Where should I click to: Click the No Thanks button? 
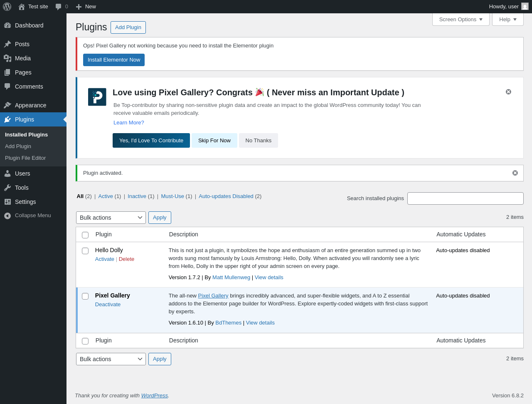coord(259,141)
